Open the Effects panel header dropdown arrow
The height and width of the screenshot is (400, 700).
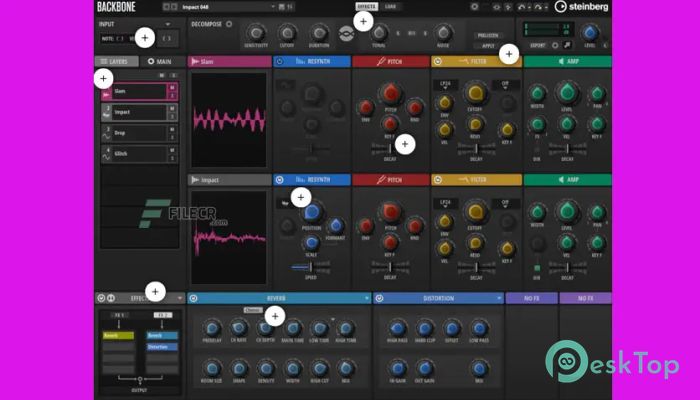pos(180,298)
